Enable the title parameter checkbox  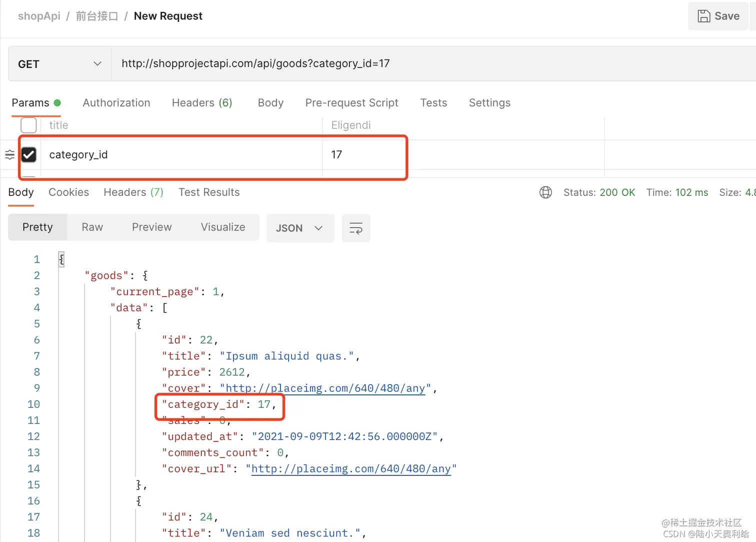pos(28,125)
